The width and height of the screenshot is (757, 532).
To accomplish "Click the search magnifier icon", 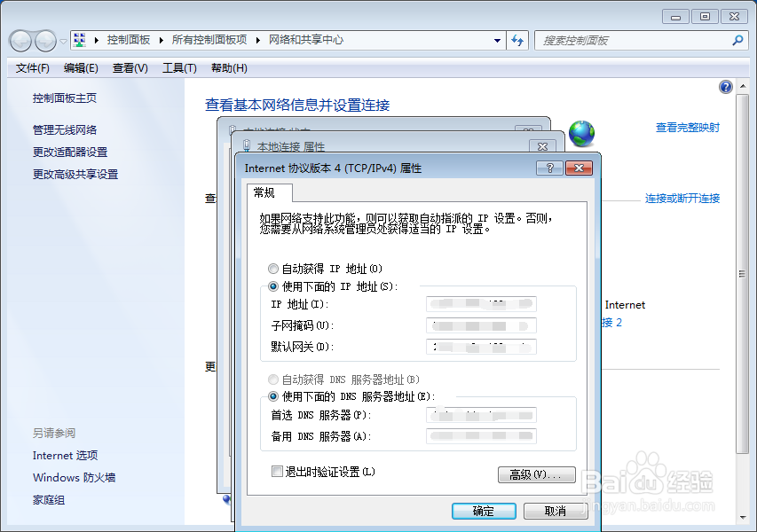I will [x=736, y=40].
